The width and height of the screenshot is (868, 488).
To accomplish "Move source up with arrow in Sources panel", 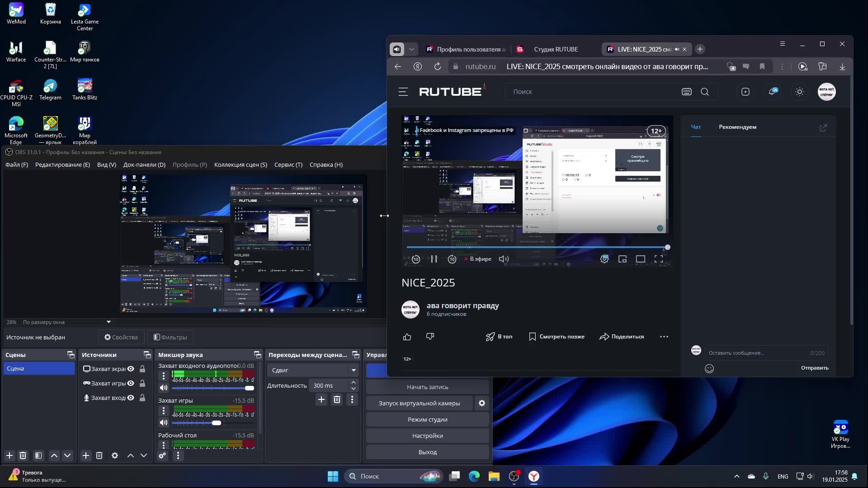I will pyautogui.click(x=131, y=455).
